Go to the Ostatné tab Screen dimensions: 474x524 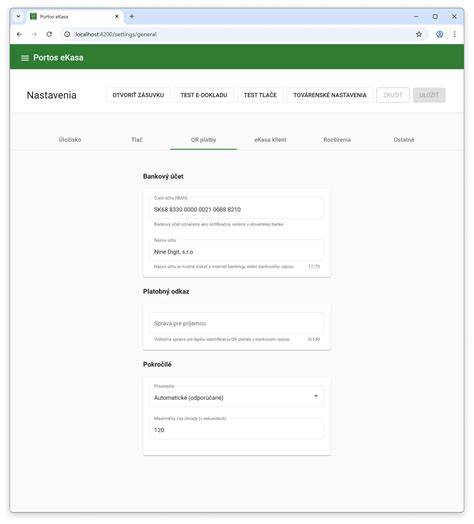point(404,140)
